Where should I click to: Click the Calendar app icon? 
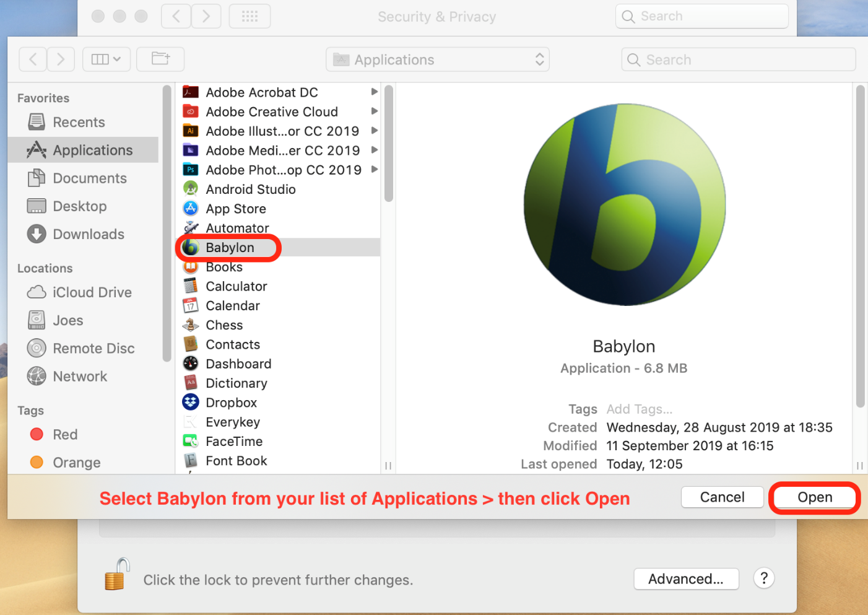(191, 305)
